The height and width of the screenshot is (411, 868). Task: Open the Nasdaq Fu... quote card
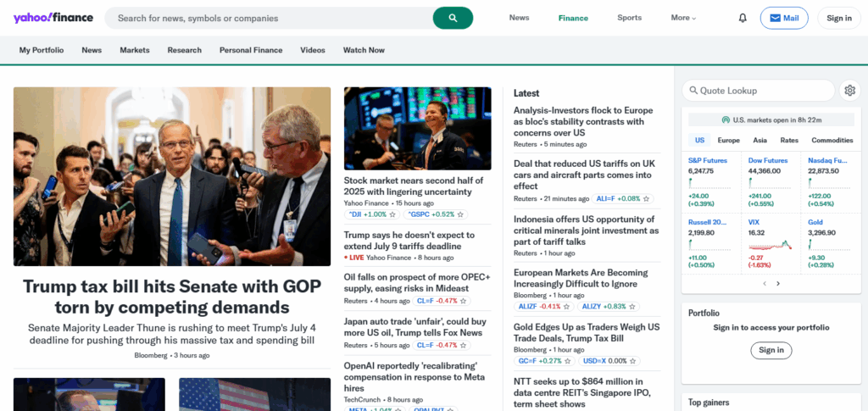click(829, 183)
